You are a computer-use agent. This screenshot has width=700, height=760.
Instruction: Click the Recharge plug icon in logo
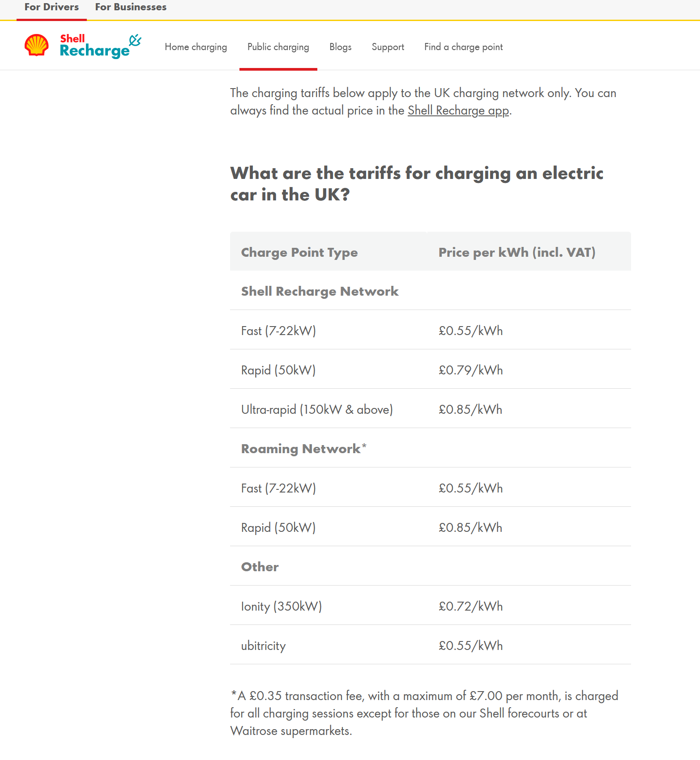point(135,40)
